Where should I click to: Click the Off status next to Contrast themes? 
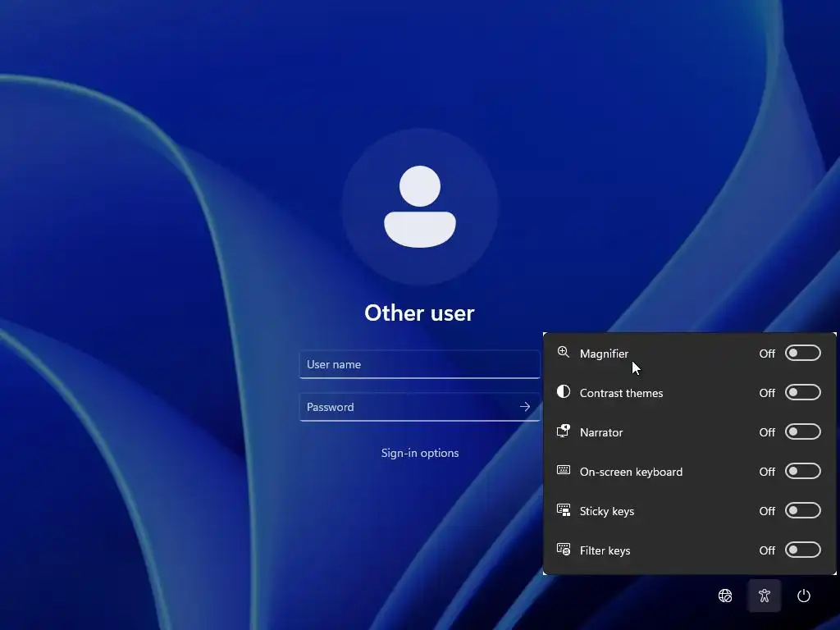tap(767, 393)
